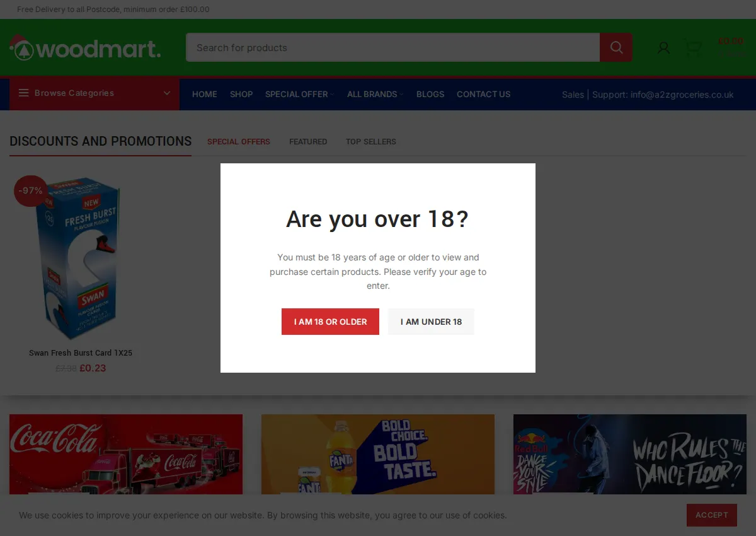This screenshot has height=536, width=756.
Task: Expand the All Brands menu arrow
Action: [x=401, y=95]
